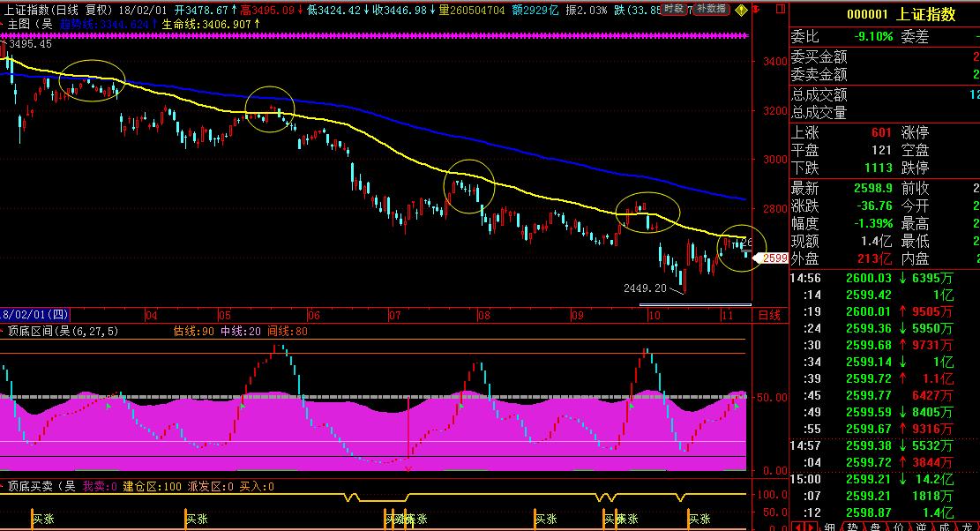Click the yellow diamond info icon
Screen dimensions: 980x531
click(741, 10)
